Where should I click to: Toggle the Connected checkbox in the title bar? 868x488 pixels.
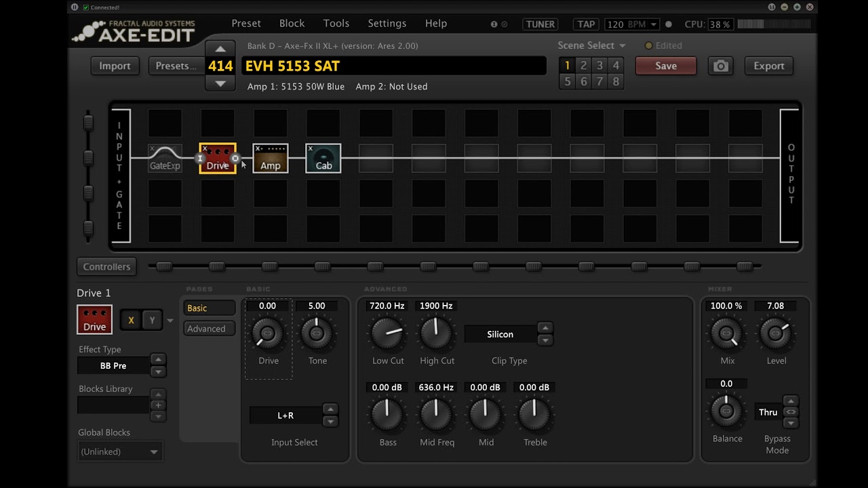pyautogui.click(x=85, y=7)
